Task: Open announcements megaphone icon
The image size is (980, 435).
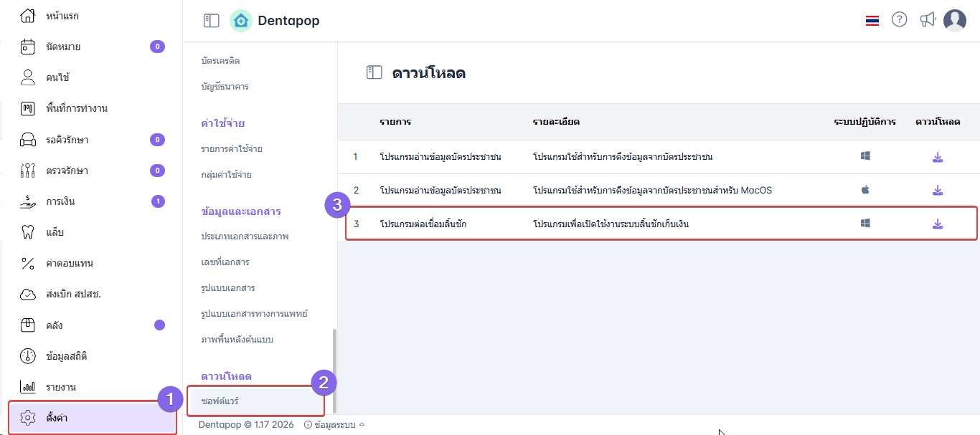Action: tap(928, 20)
